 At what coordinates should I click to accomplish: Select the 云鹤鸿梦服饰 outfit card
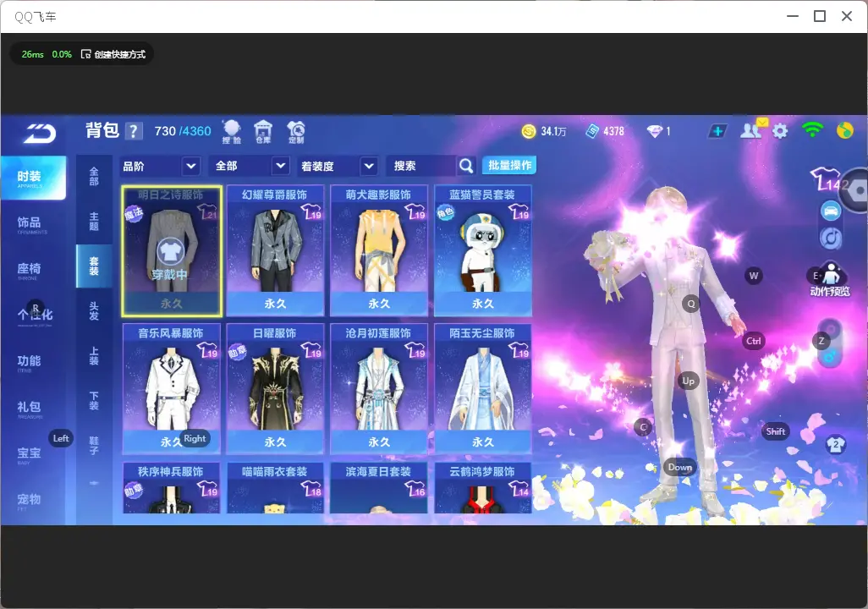[483, 488]
